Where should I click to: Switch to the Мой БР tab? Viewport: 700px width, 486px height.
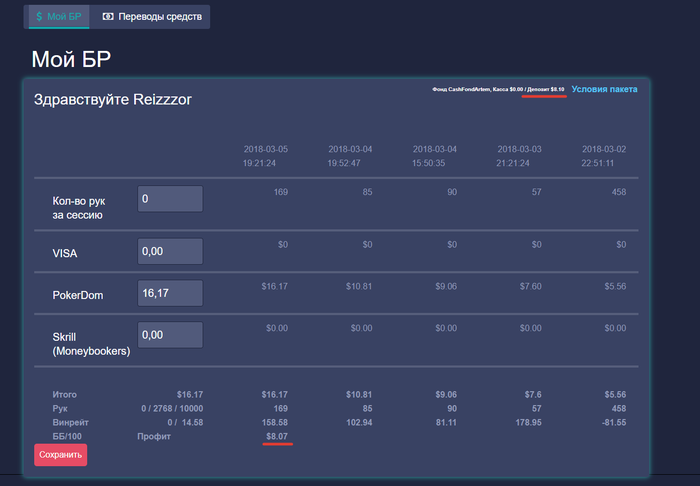[59, 17]
